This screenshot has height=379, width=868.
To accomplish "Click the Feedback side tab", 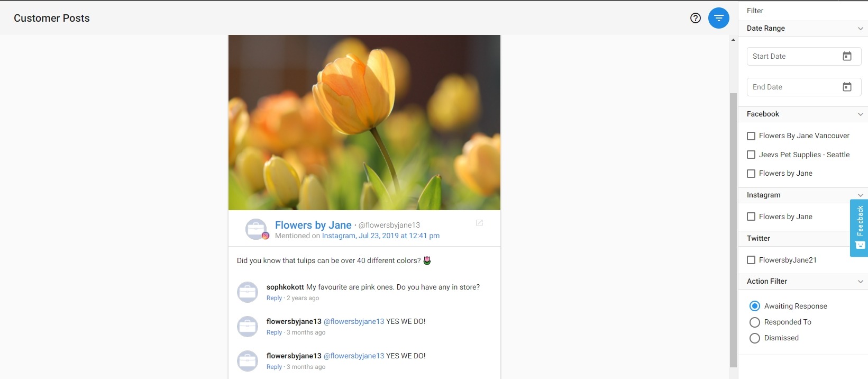I will pos(859,228).
